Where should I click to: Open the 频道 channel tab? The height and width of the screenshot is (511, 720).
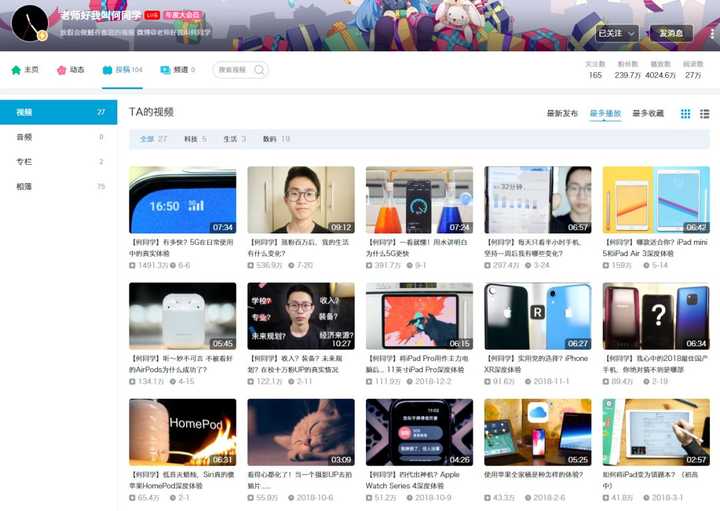pos(177,70)
